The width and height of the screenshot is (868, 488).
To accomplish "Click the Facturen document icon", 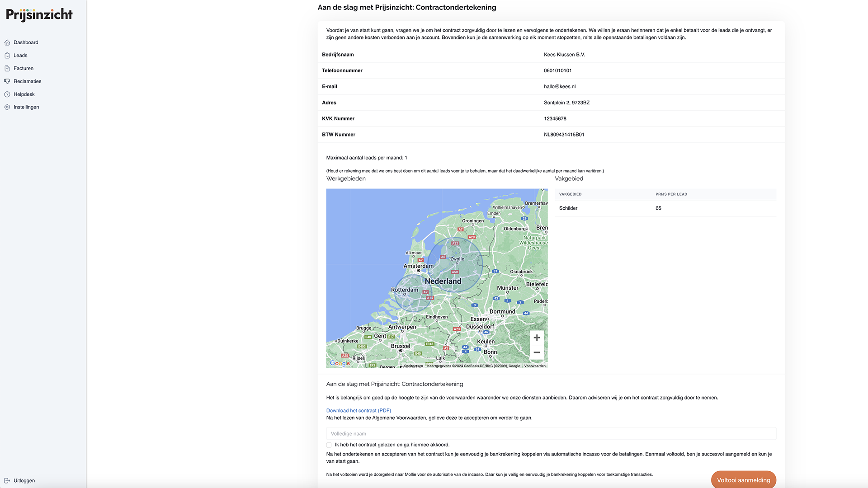I will 7,69.
